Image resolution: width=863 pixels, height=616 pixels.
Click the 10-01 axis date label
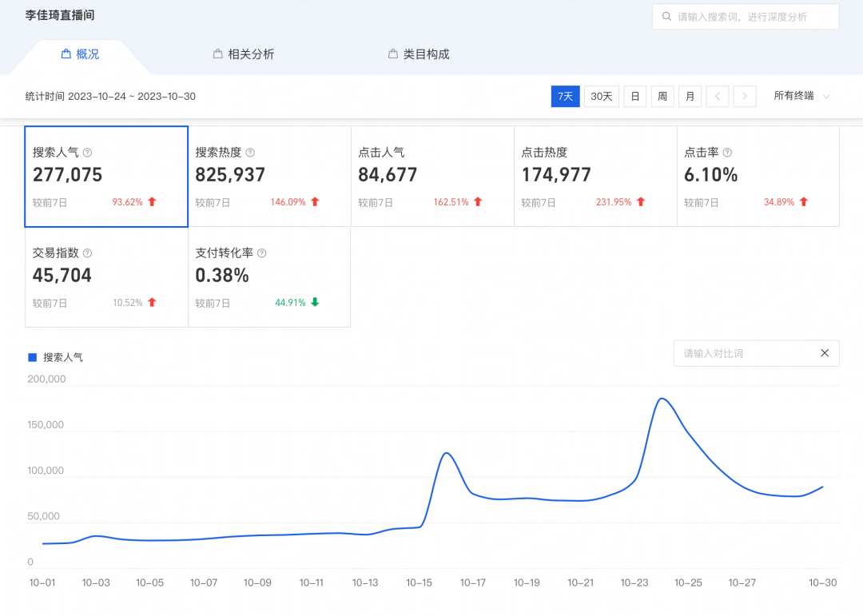tap(42, 583)
